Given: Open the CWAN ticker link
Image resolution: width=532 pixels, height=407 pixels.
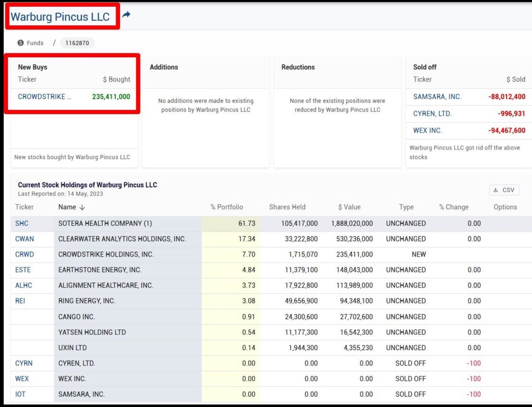Looking at the screenshot, I should point(24,239).
